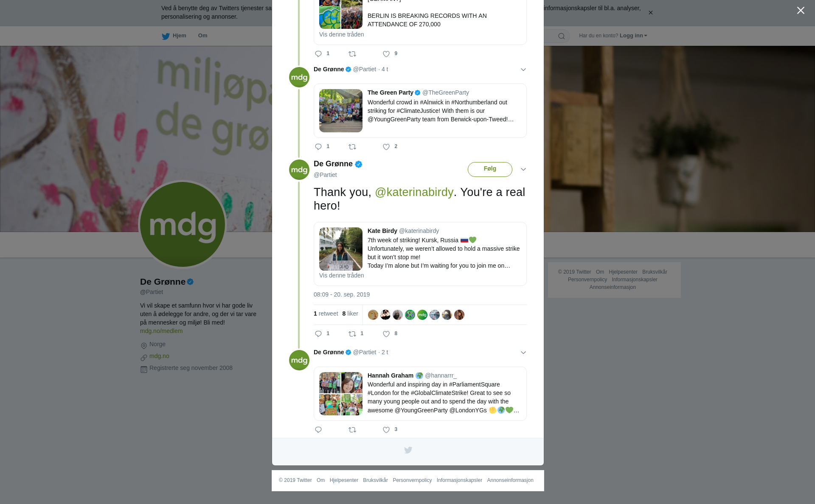Like The Green Party Alnwick tweet
This screenshot has height=504, width=815.
pyautogui.click(x=386, y=147)
